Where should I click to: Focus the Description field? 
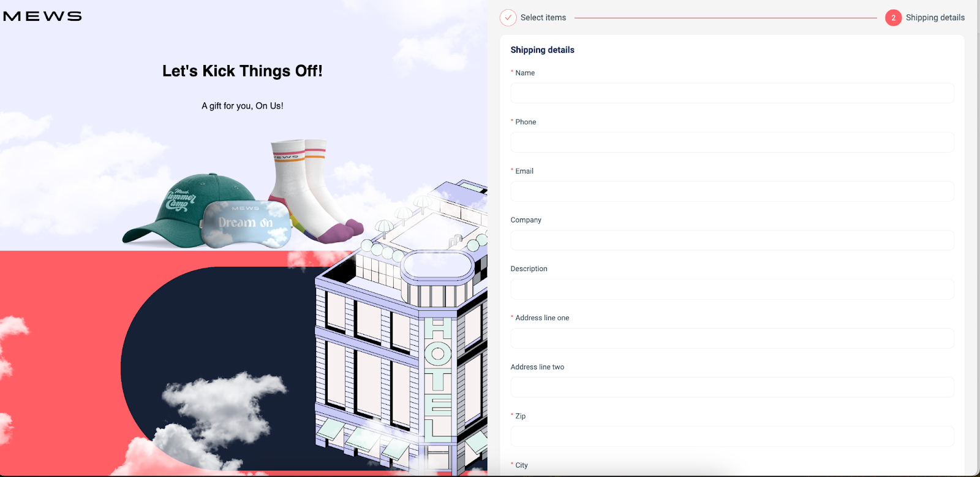tap(732, 289)
